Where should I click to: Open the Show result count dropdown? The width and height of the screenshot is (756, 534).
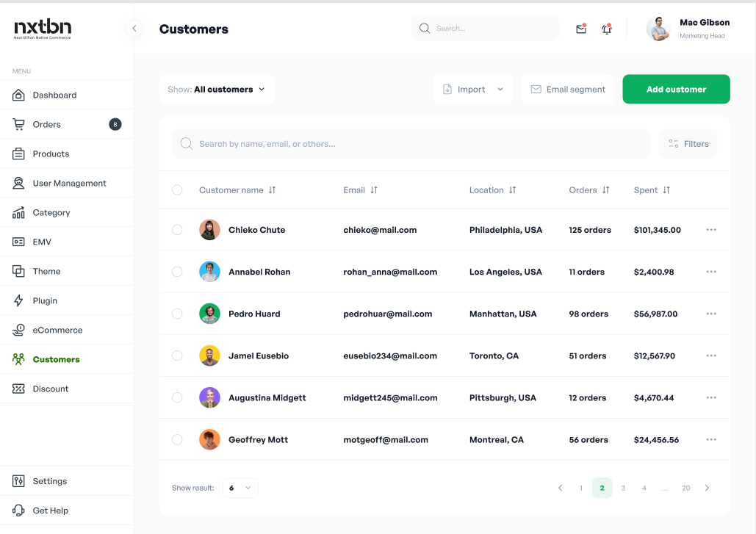[x=240, y=488]
